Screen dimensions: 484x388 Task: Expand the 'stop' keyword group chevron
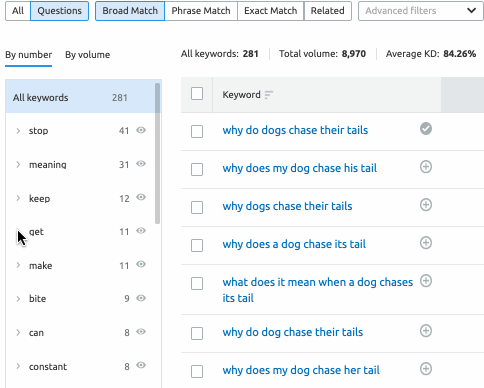(18, 131)
